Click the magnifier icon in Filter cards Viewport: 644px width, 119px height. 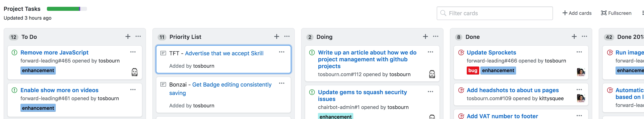443,13
